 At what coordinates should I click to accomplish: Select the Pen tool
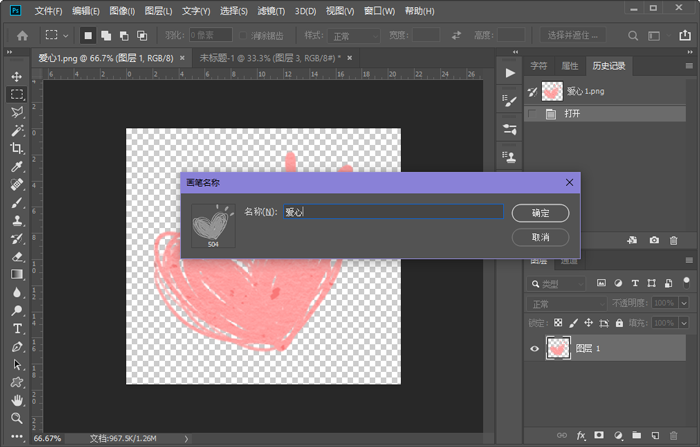pos(17,347)
